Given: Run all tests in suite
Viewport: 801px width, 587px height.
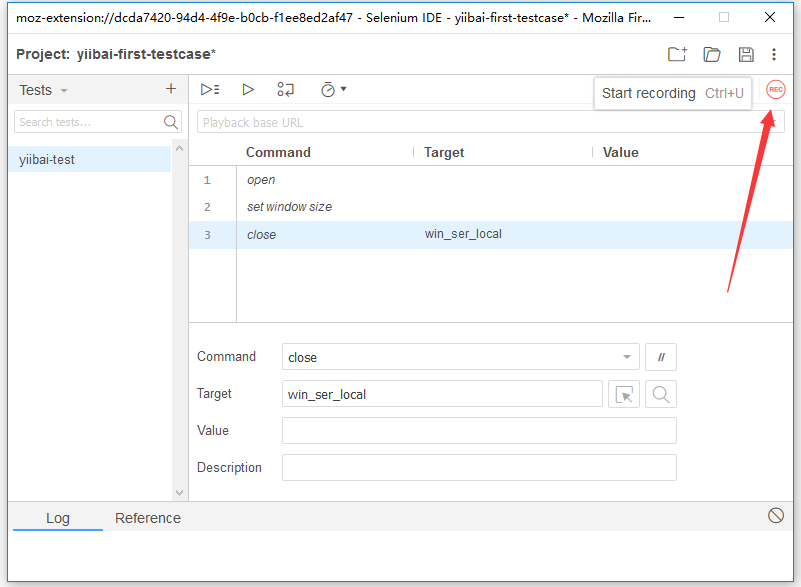Looking at the screenshot, I should tap(210, 90).
